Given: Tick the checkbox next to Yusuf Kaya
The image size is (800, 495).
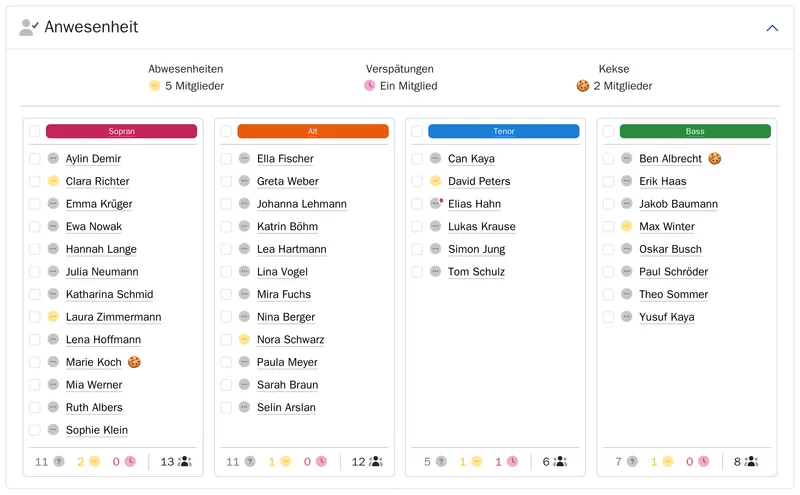Looking at the screenshot, I should click(608, 316).
